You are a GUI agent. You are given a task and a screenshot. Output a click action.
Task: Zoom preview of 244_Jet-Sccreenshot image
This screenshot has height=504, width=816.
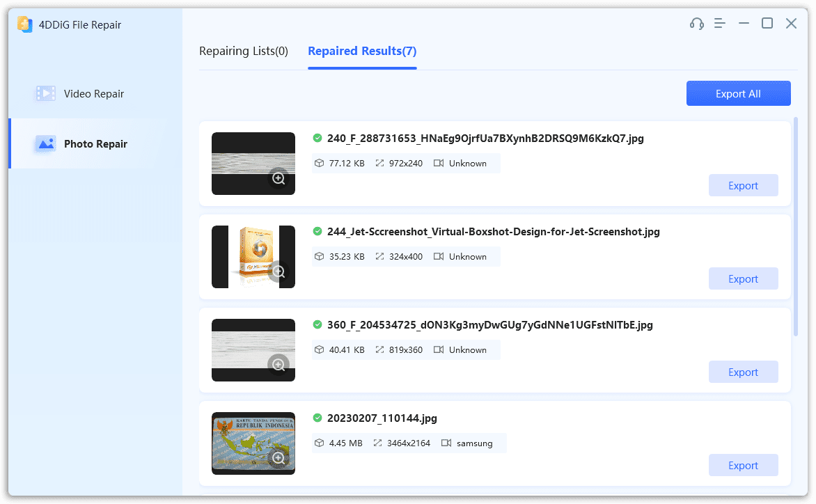pyautogui.click(x=278, y=271)
